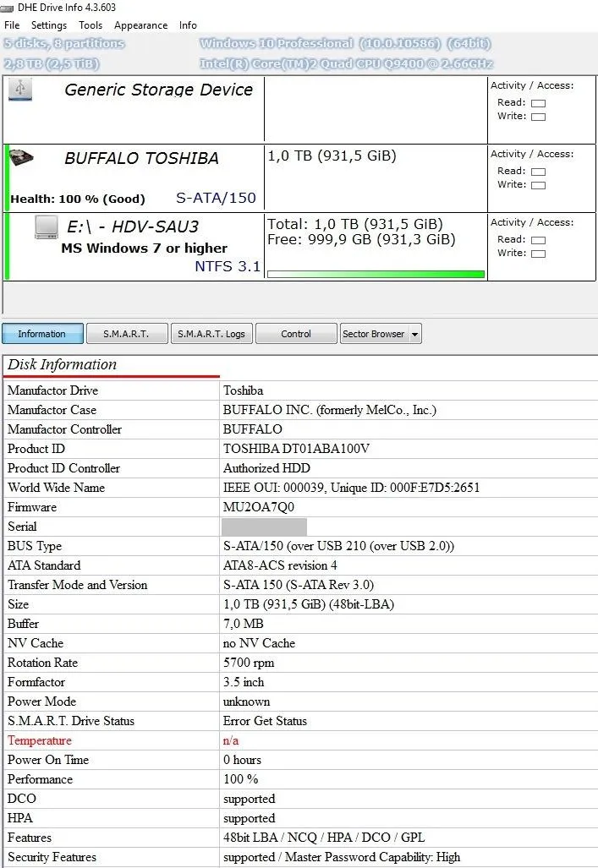Click Read indicator of BUFFALO TOSHIBA disk
Screen dimensions: 598x868
click(x=538, y=172)
